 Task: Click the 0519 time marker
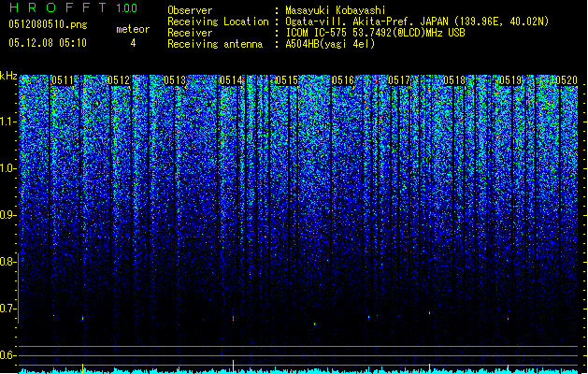(510, 80)
